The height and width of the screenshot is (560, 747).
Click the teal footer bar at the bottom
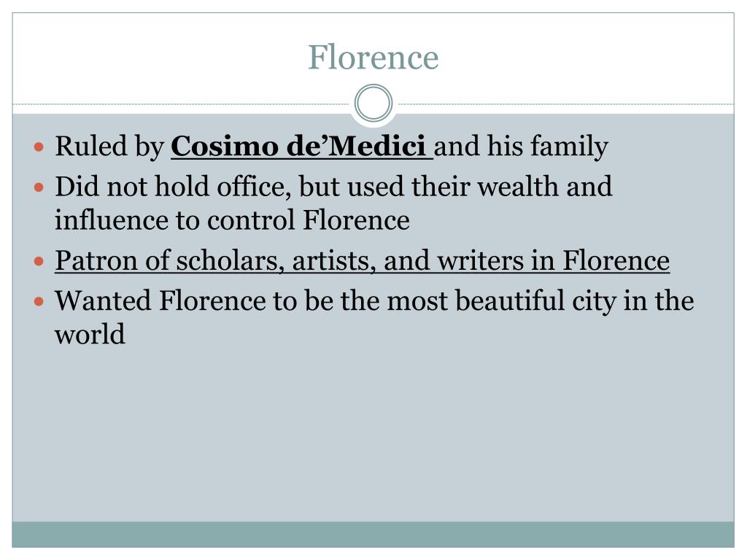373,534
